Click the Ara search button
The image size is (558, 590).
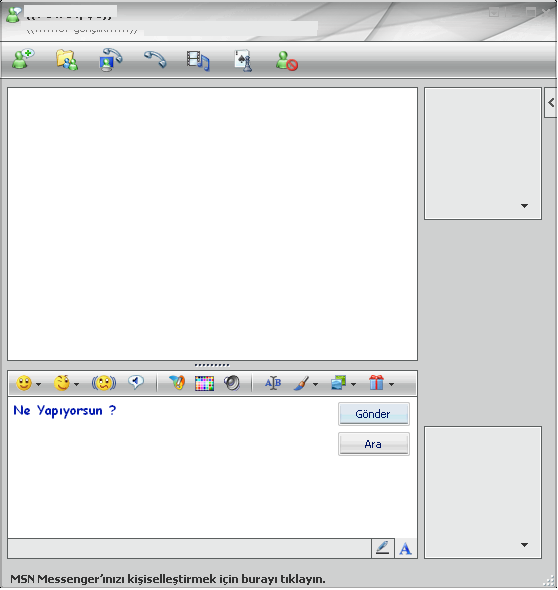[x=373, y=444]
